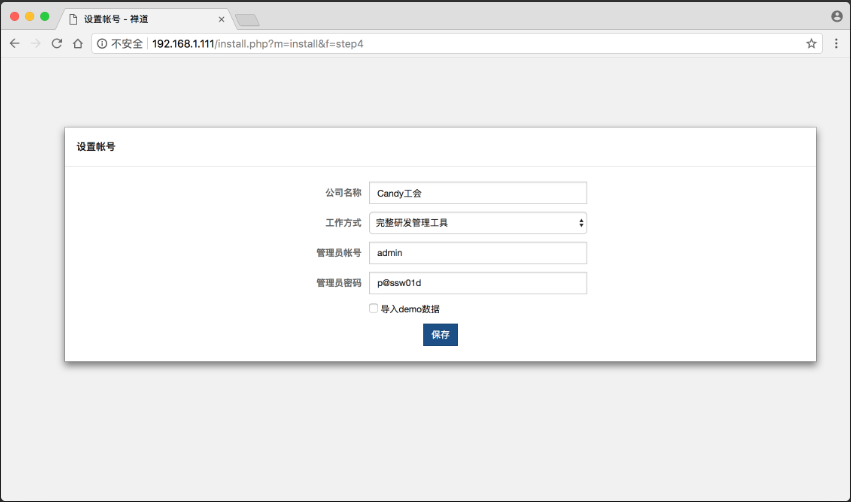Screen dimensions: 851x502
Task: Go to browser home page icon
Action: 78,43
